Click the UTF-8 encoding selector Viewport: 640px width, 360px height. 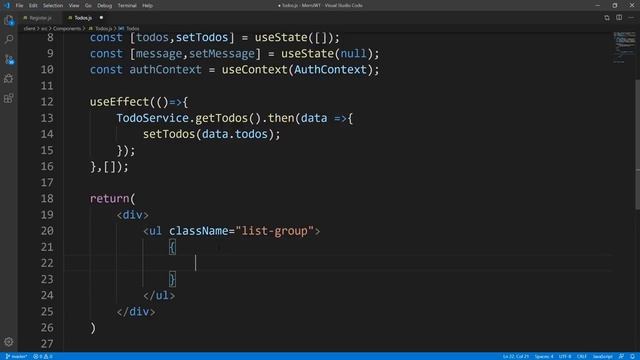565,356
